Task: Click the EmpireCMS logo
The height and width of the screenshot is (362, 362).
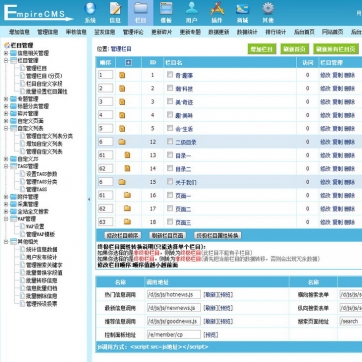Action: (38, 12)
